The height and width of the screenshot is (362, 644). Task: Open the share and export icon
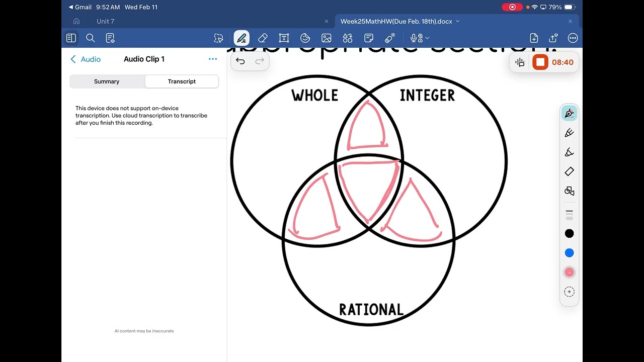pos(553,38)
